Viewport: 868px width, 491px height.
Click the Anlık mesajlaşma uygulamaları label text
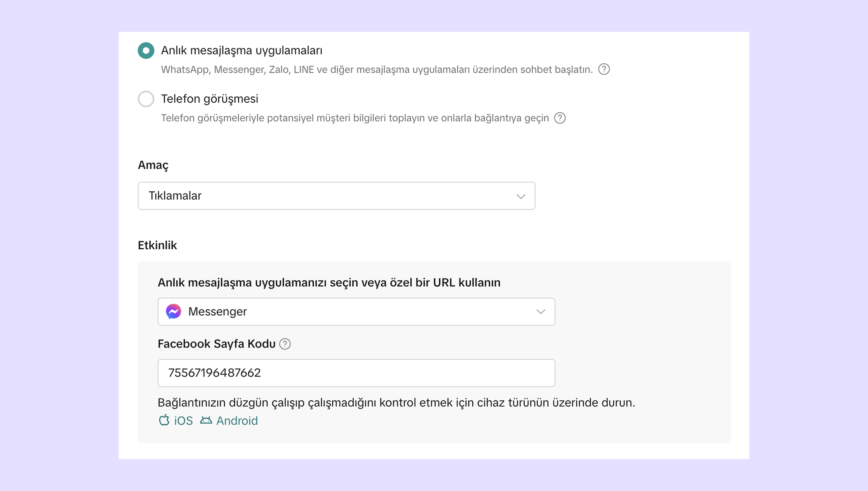tap(241, 51)
